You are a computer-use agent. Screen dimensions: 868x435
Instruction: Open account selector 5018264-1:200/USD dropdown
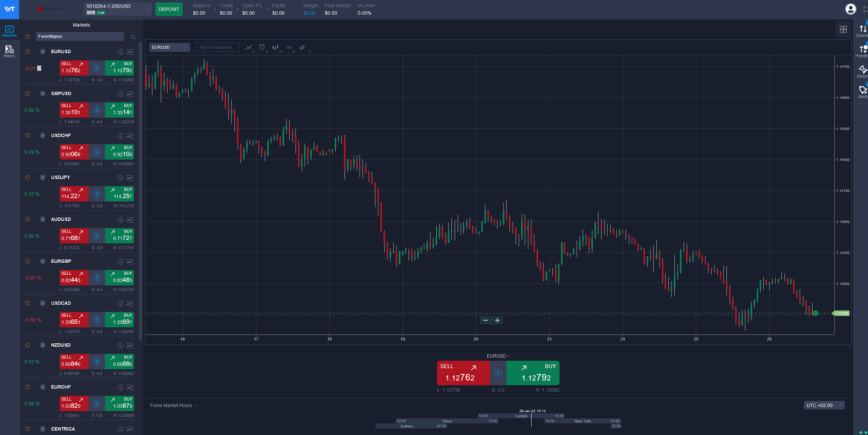coord(117,9)
